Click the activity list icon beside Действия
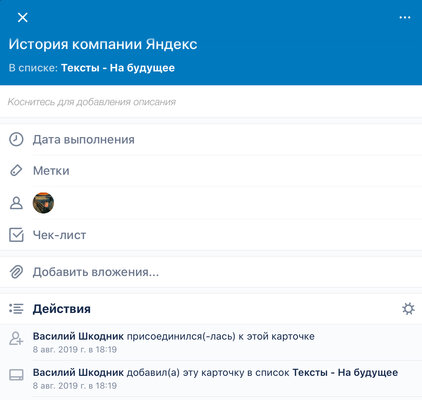Viewport: 422px width, 400px height. 16,309
